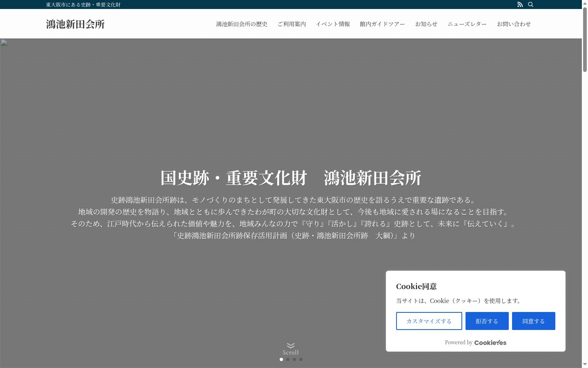Image resolution: width=588 pixels, height=368 pixels.
Task: Go to イベント情報 page
Action: click(x=333, y=24)
